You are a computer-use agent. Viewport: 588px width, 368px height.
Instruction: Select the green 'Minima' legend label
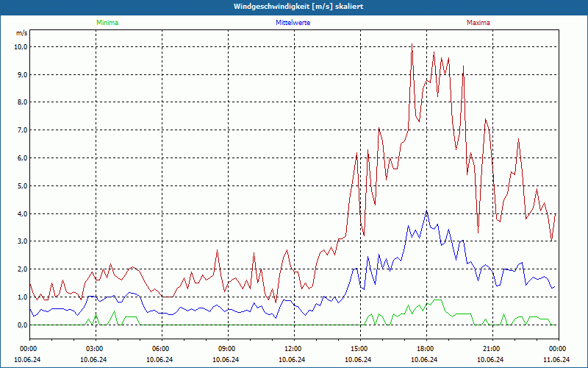(107, 23)
